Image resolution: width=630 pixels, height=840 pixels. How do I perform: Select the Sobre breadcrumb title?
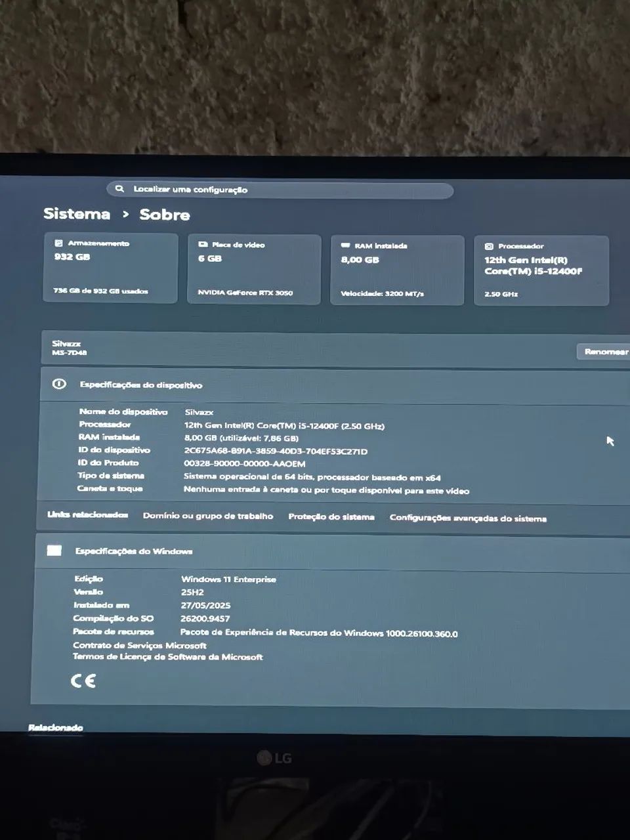tap(165, 215)
